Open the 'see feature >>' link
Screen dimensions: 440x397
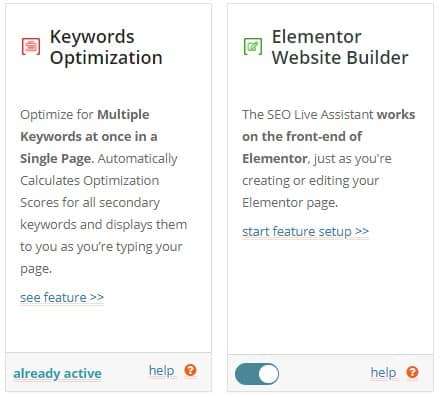(62, 297)
